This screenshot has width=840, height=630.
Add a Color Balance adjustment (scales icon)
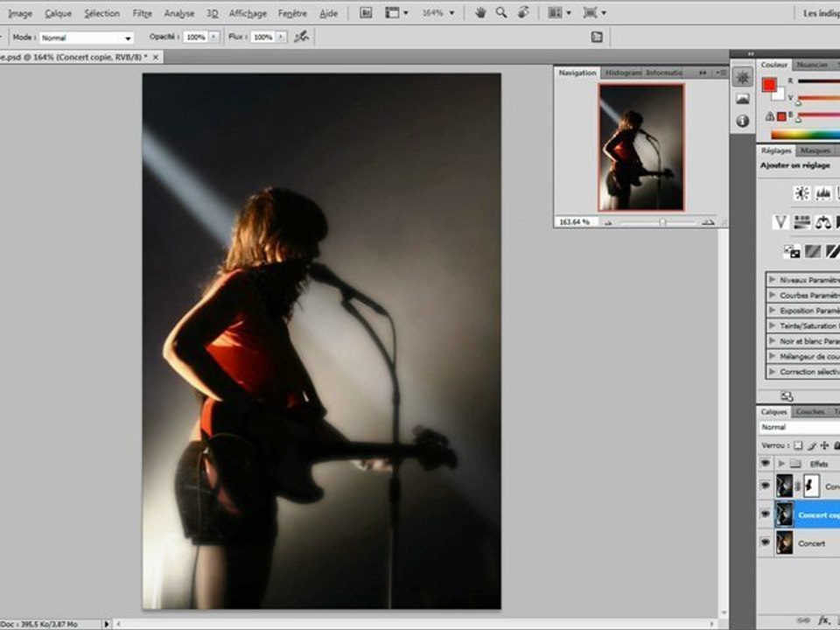click(822, 221)
